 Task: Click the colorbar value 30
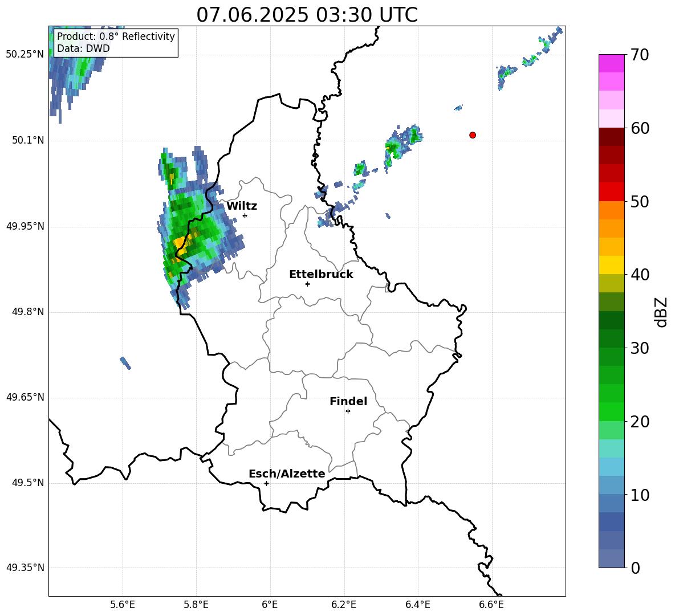[640, 348]
